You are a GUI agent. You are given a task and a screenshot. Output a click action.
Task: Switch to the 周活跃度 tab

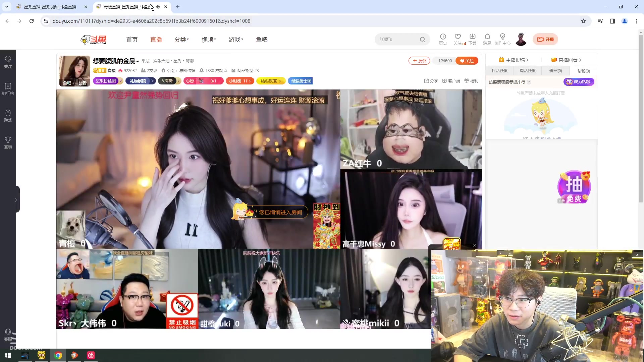tap(527, 70)
